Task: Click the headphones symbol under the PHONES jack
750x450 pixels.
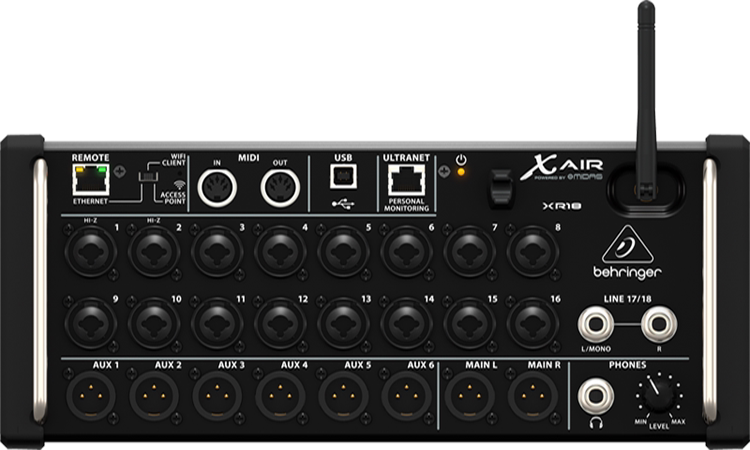Action: 596,423
